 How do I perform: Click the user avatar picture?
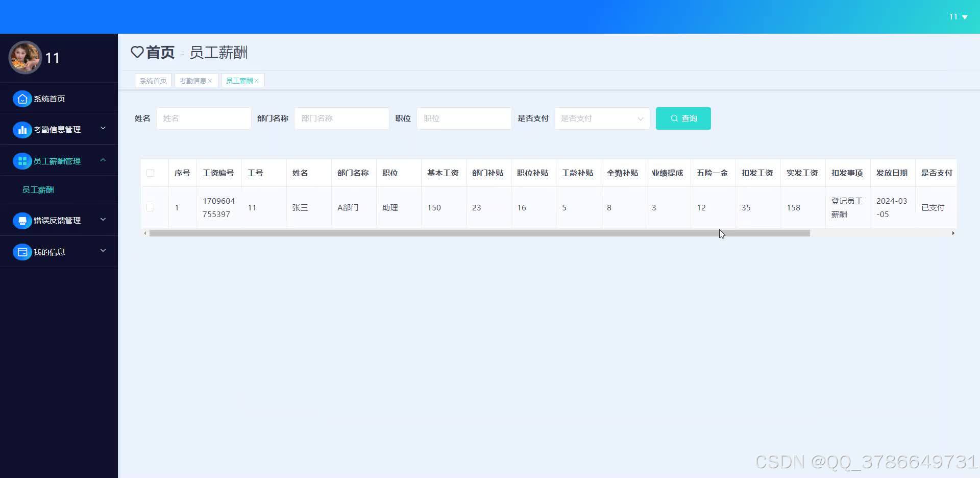click(x=24, y=57)
